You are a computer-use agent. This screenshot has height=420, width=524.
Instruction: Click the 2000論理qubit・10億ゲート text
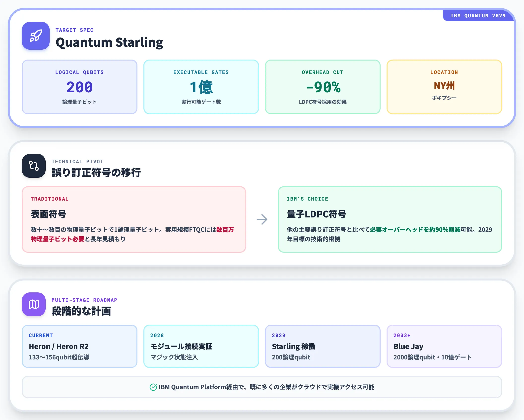[x=432, y=357]
